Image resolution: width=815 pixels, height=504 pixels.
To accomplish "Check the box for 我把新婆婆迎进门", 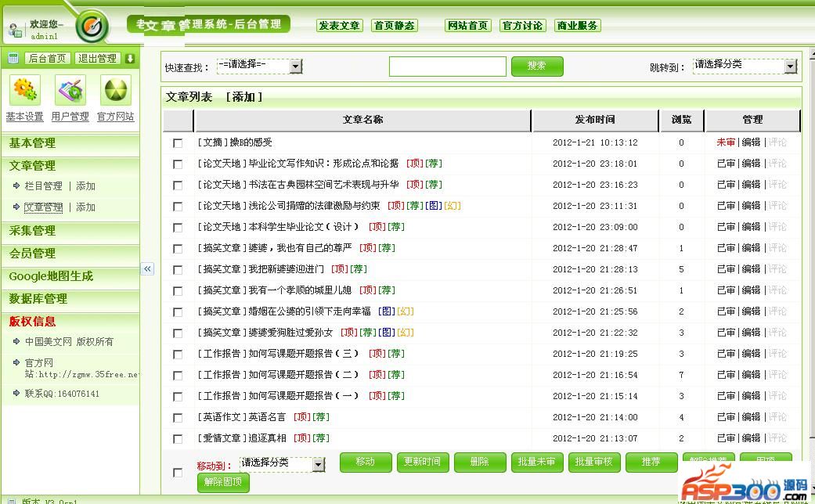I will pyautogui.click(x=178, y=270).
